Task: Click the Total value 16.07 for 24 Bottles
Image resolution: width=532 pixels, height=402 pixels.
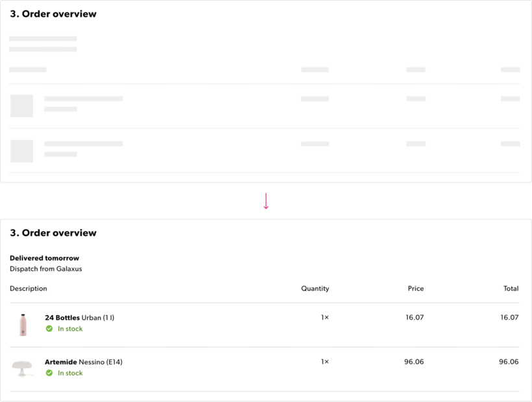Action: [x=509, y=318]
